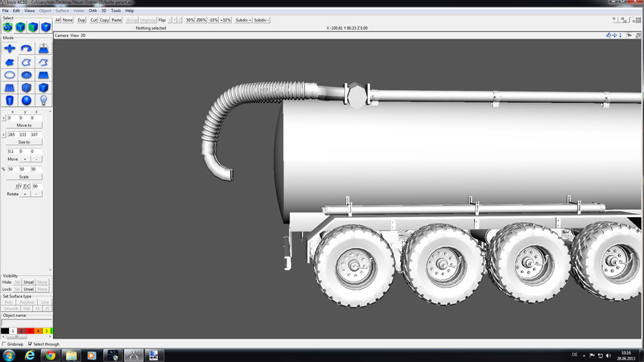Open the File menu
Image resolution: width=644 pixels, height=362 pixels.
tap(6, 10)
